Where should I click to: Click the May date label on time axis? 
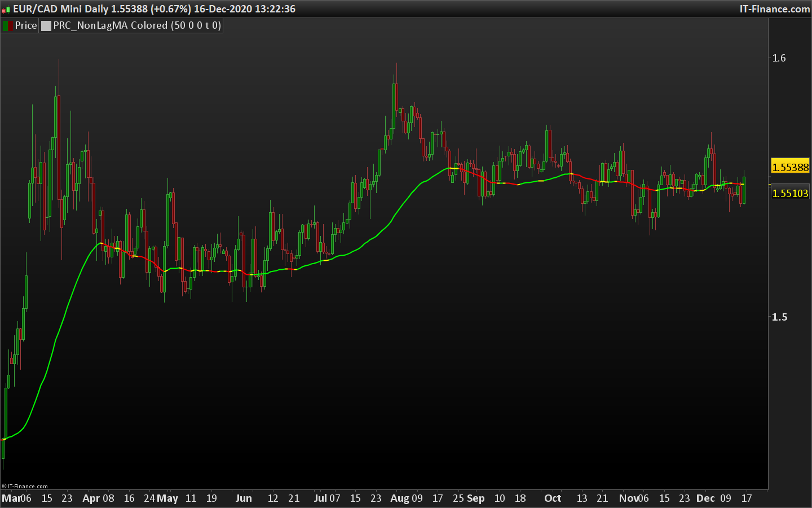167,498
